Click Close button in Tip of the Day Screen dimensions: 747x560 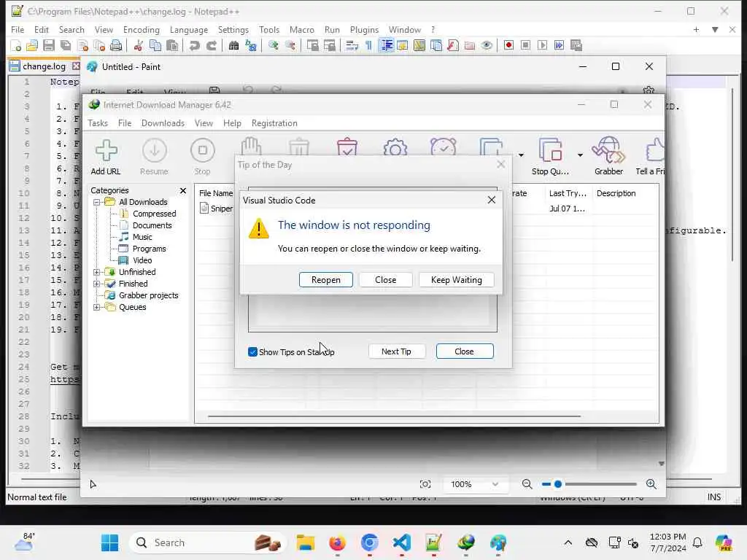click(x=465, y=351)
